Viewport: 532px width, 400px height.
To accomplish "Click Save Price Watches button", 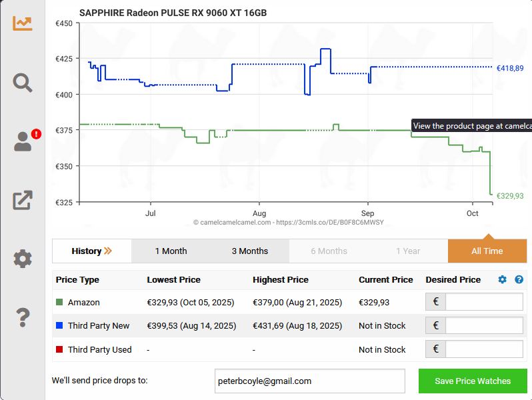I will click(473, 381).
